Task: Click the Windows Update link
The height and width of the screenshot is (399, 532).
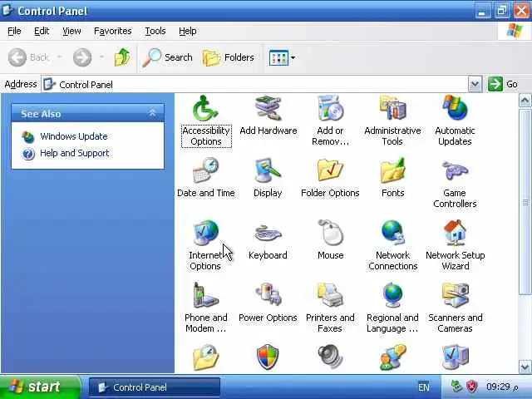Action: click(x=74, y=136)
